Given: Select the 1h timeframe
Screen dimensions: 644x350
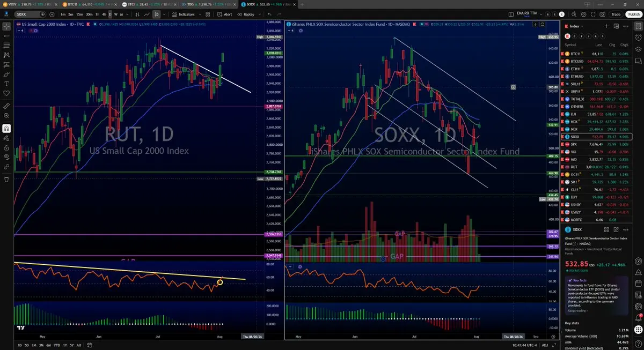Looking at the screenshot, I should [97, 14].
